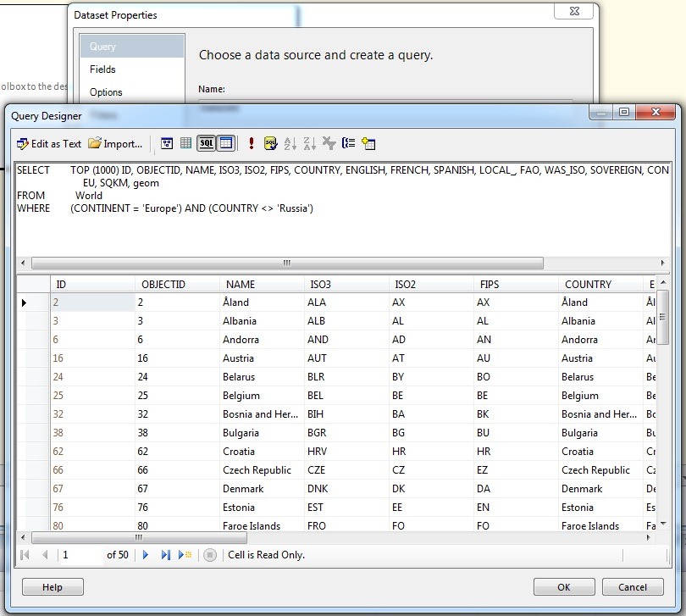
Task: Click the OK button
Action: (564, 586)
